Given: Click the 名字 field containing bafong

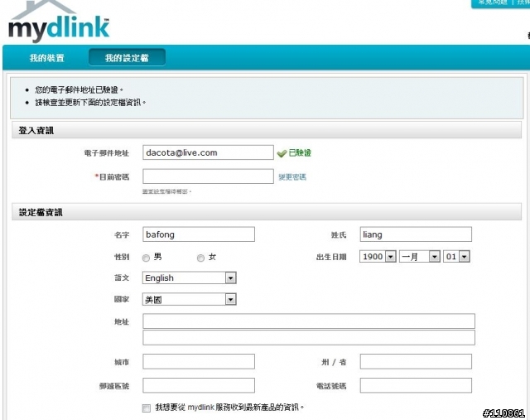Looking at the screenshot, I should pos(199,234).
